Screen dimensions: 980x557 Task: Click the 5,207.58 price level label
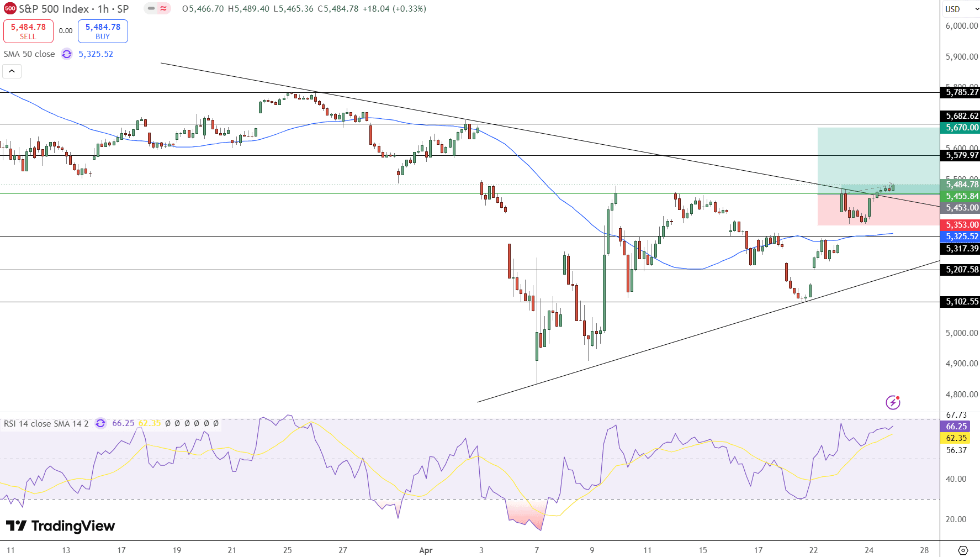(960, 270)
